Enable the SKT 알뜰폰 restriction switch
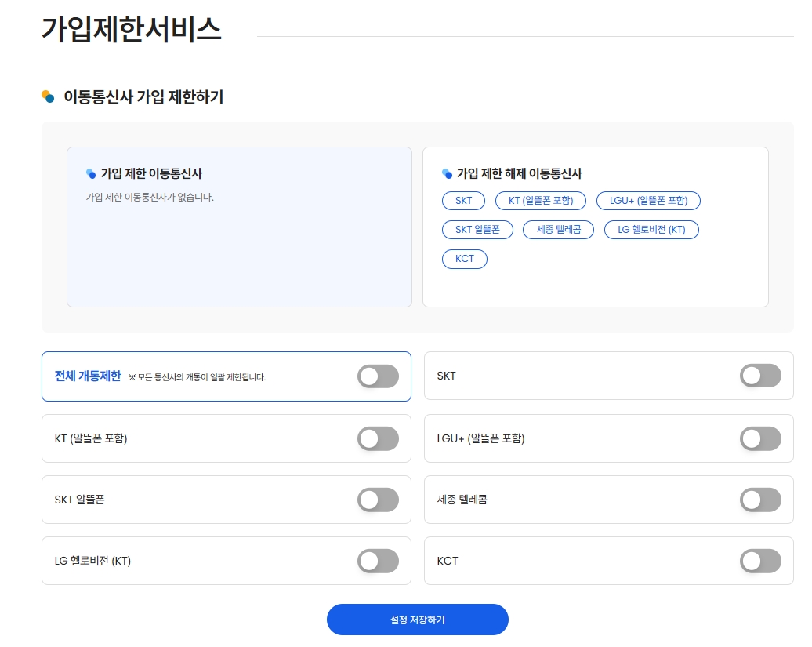The height and width of the screenshot is (647, 812). point(378,500)
